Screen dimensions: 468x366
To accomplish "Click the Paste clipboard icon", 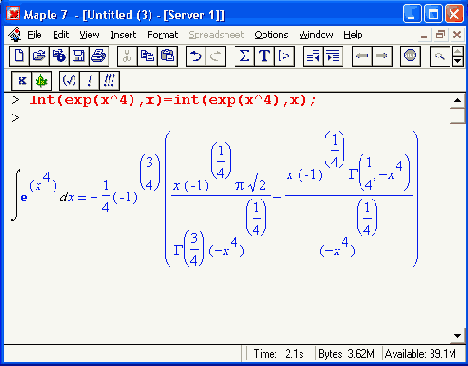I will [x=167, y=56].
